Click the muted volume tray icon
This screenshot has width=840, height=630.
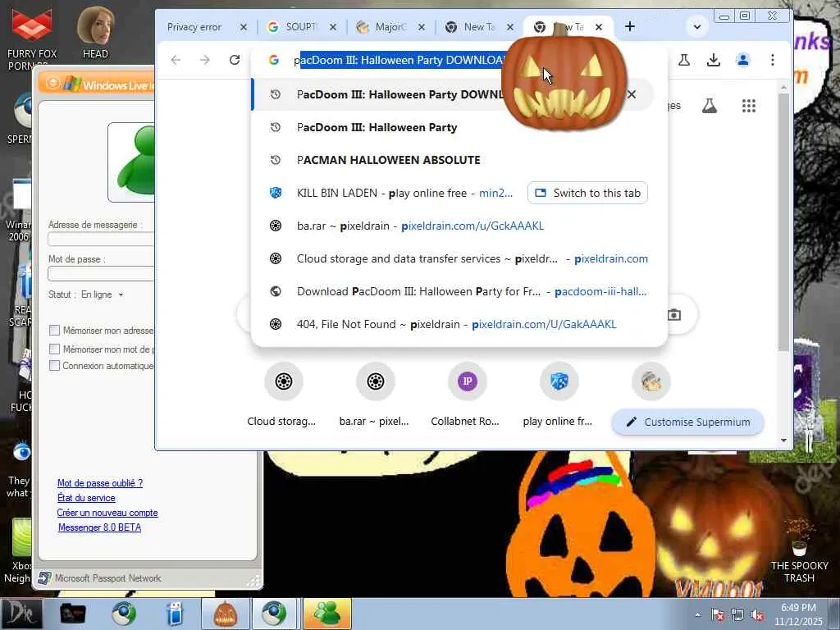coord(757,615)
